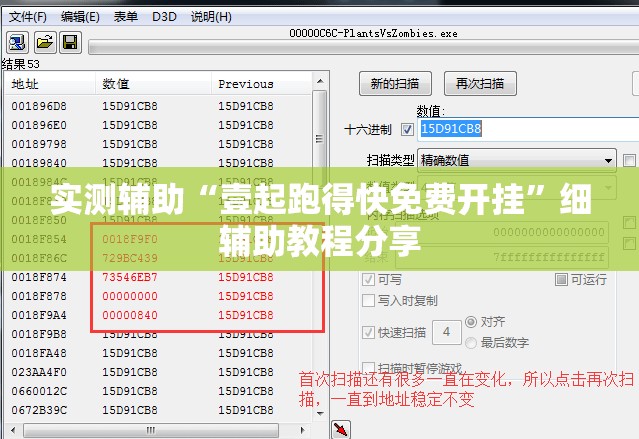Click the 数值 column header
The height and width of the screenshot is (439, 639).
[x=153, y=84]
